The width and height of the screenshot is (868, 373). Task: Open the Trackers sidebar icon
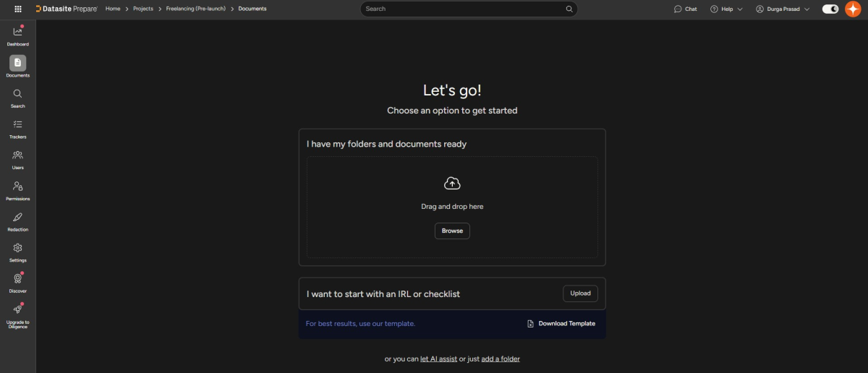tap(18, 124)
